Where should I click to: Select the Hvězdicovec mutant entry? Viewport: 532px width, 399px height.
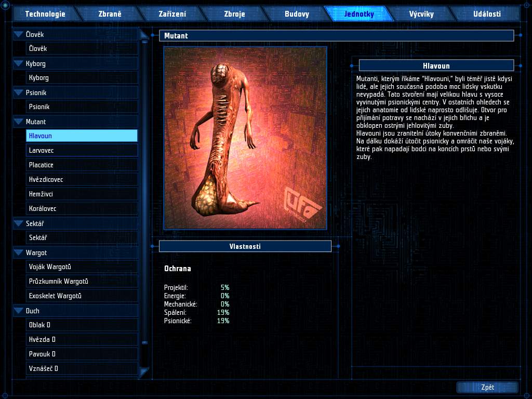82,179
